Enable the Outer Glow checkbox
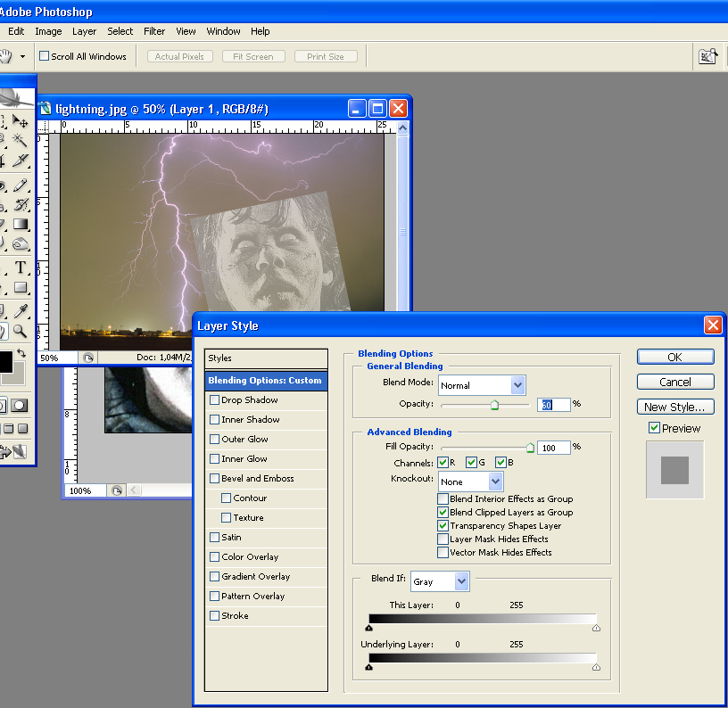The height and width of the screenshot is (708, 728). [x=214, y=439]
